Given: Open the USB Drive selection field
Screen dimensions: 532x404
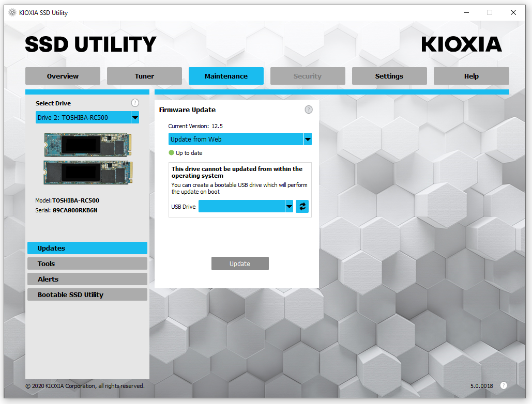Looking at the screenshot, I should [246, 207].
